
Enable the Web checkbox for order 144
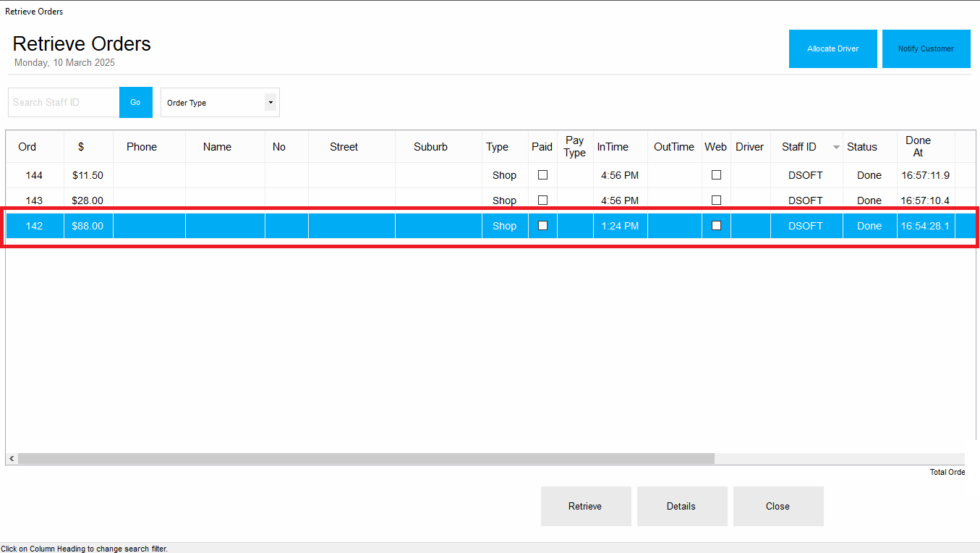(x=716, y=174)
